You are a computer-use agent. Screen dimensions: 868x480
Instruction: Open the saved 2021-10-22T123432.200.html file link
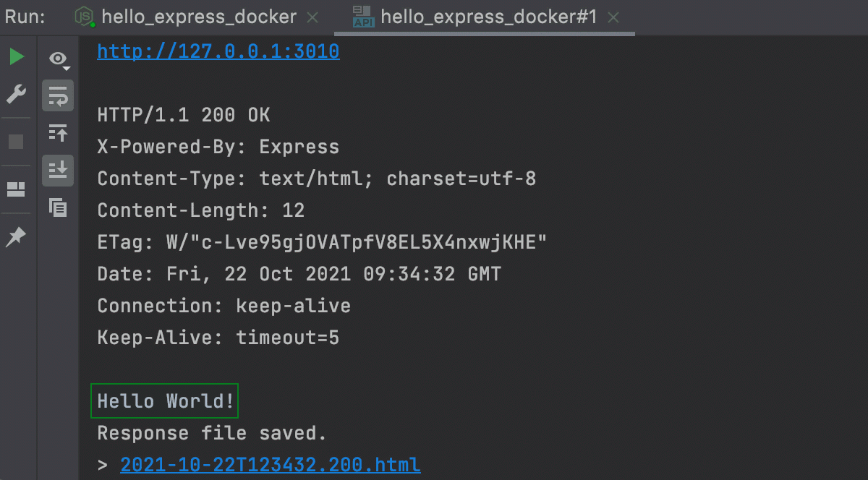coord(270,465)
